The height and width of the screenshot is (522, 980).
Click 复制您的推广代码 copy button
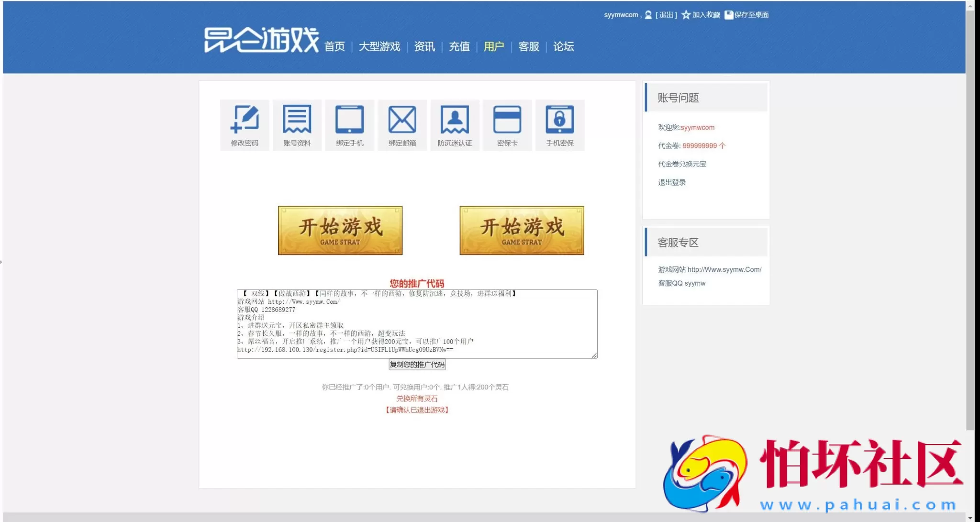[417, 365]
